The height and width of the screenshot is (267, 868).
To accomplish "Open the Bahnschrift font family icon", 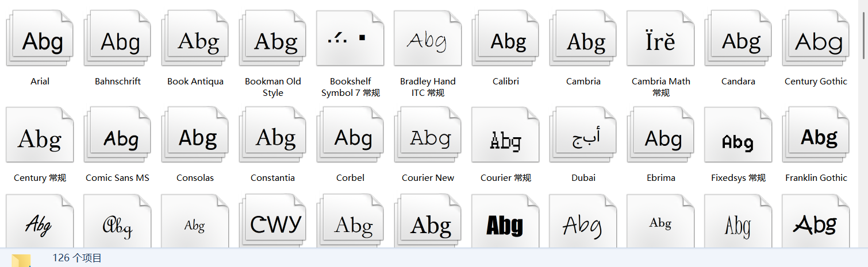I will (x=117, y=38).
